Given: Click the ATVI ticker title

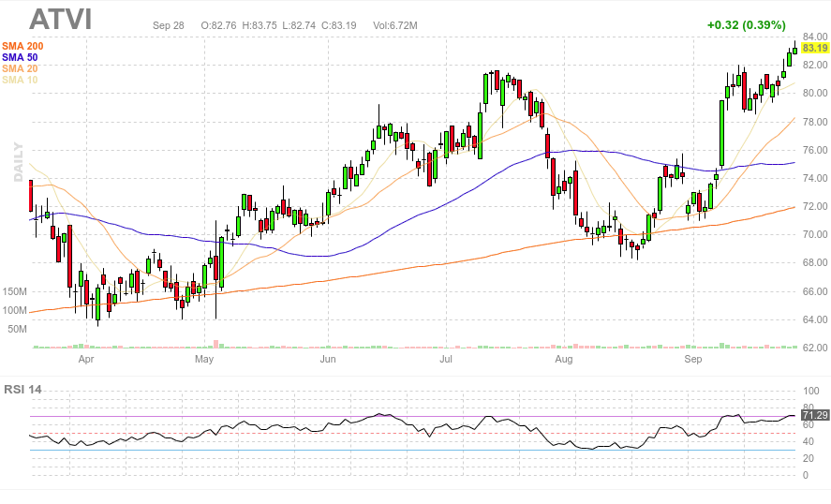Looking at the screenshot, I should (60, 19).
